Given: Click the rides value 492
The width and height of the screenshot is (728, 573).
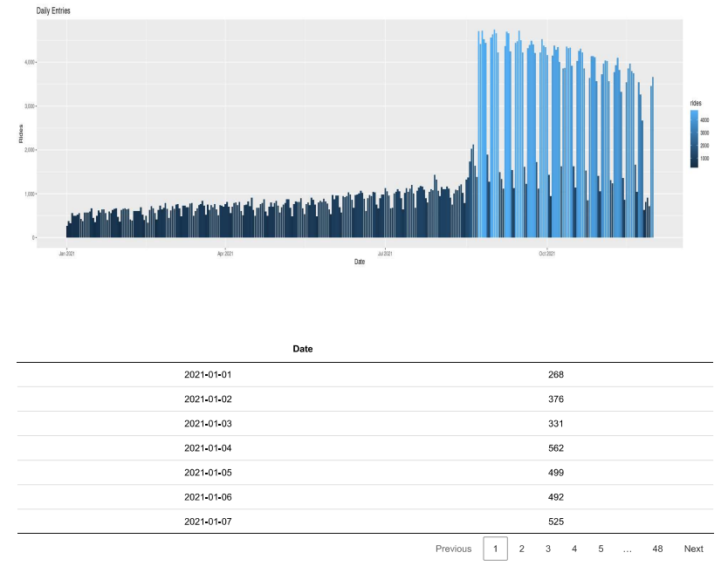Looking at the screenshot, I should click(x=556, y=497).
